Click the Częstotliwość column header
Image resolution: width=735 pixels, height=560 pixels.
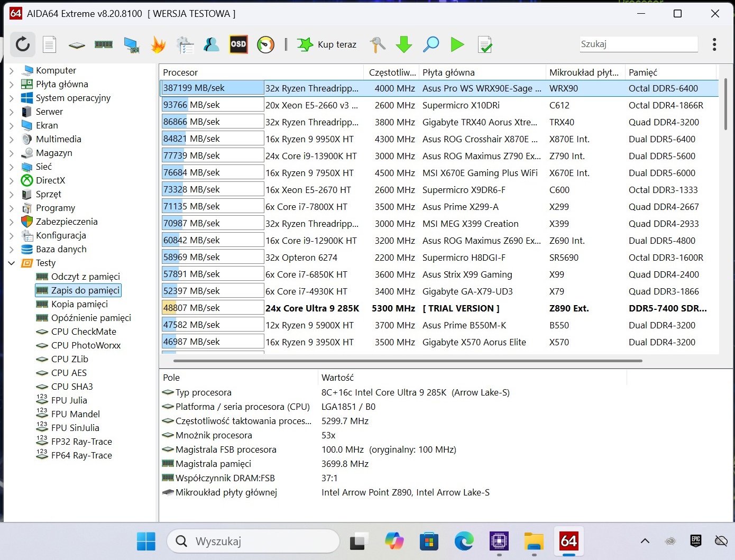pyautogui.click(x=392, y=72)
